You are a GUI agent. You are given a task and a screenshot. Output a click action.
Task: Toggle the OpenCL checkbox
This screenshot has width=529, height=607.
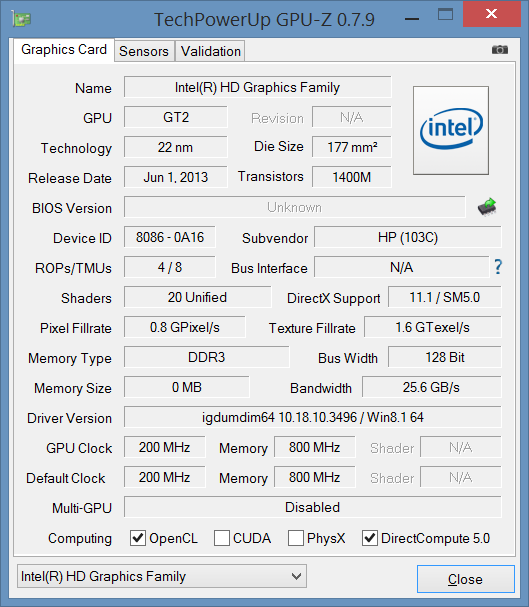coord(138,538)
